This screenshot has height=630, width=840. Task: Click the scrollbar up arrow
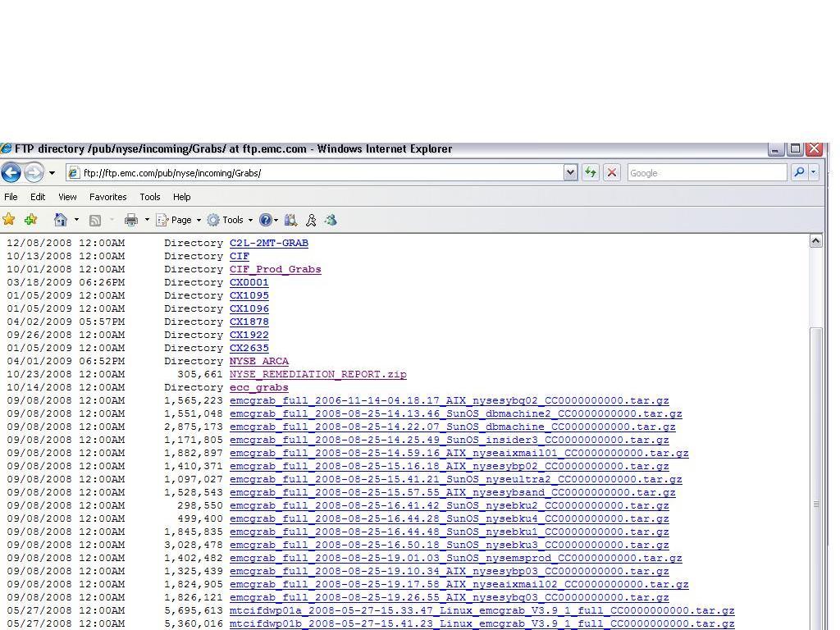click(816, 241)
